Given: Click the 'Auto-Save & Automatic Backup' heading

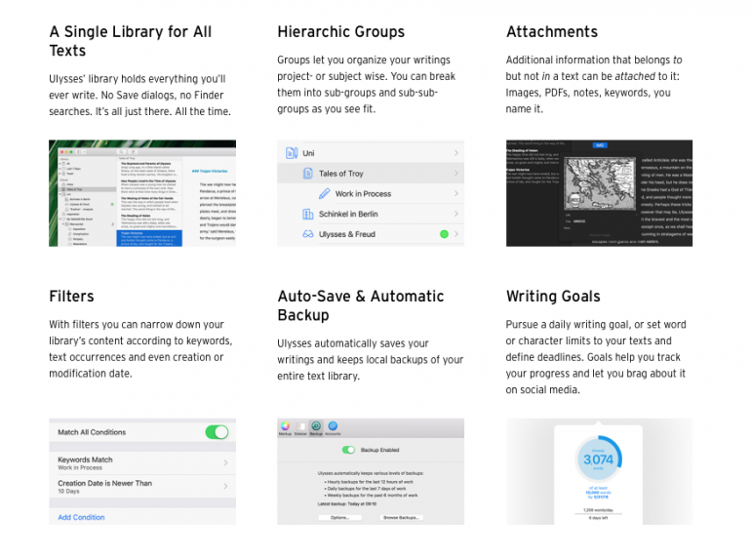Looking at the screenshot, I should point(361,305).
